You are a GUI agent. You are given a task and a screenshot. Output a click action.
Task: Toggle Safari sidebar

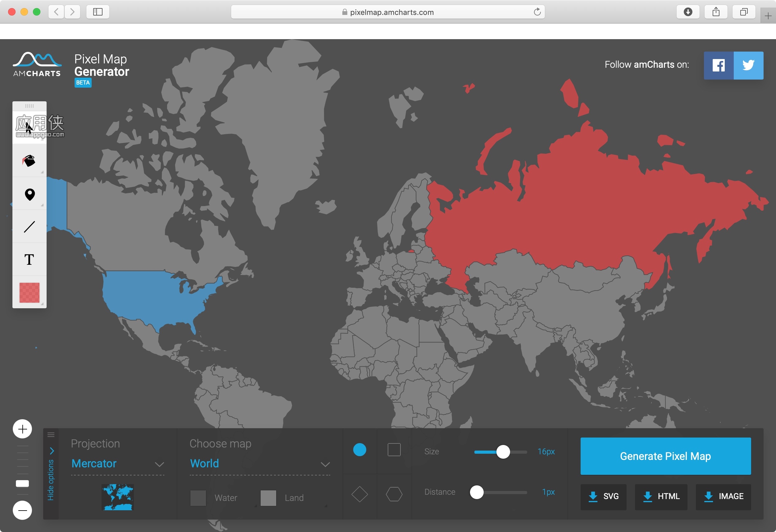tap(98, 12)
